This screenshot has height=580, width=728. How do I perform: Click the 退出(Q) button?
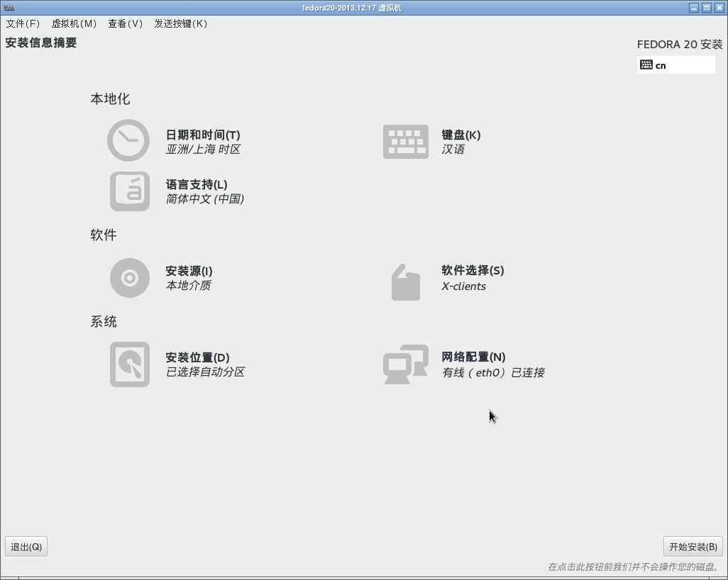26,547
